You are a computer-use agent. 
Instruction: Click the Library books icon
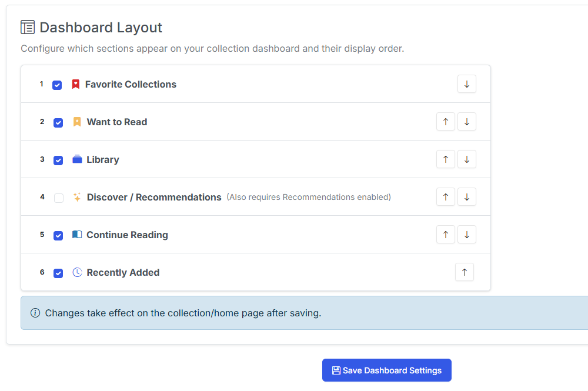coord(76,159)
